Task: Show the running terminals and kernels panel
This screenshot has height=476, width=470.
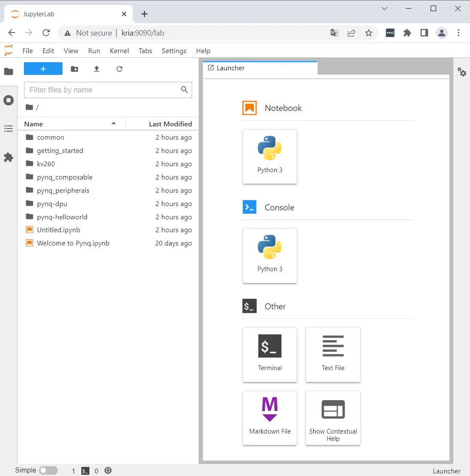Action: click(9, 100)
